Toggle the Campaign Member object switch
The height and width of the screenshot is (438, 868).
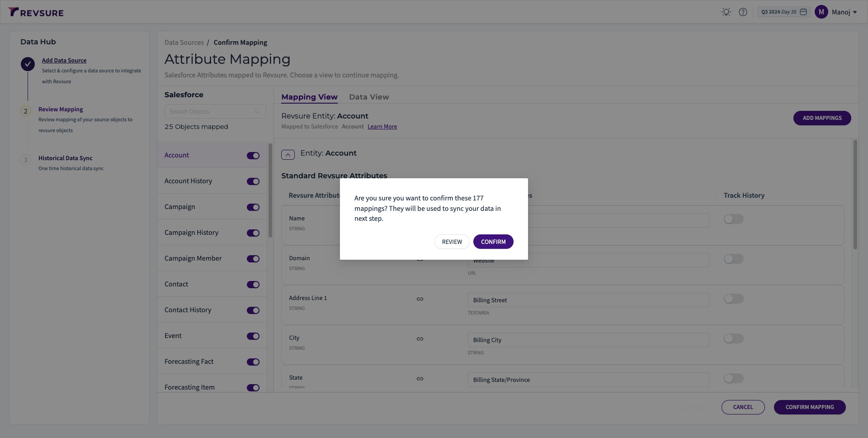[253, 259]
